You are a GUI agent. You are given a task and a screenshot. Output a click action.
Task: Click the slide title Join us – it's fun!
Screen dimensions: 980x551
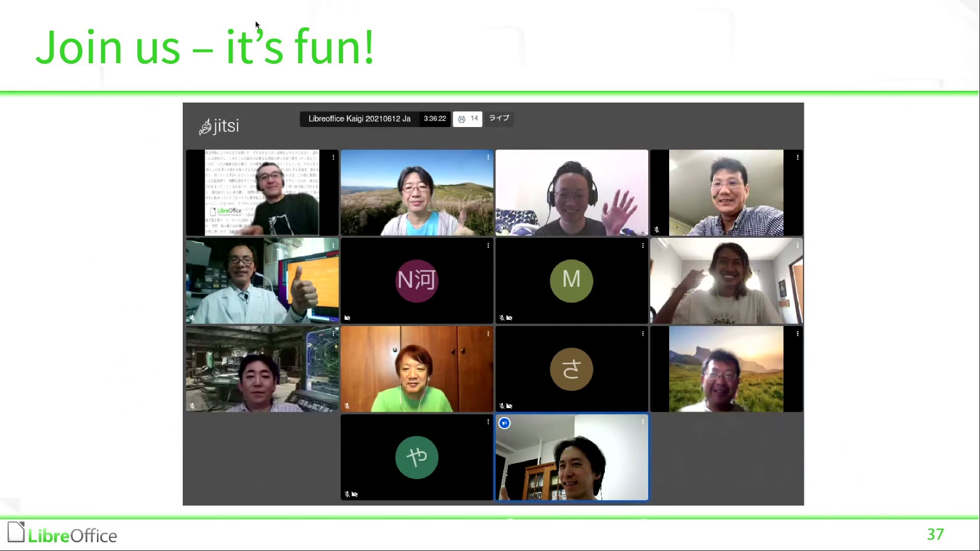[205, 47]
